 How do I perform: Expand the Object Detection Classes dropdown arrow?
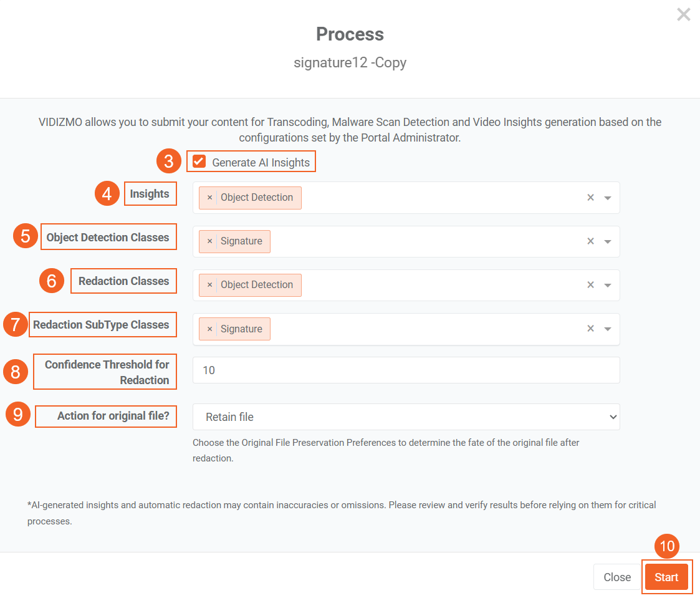[608, 242]
